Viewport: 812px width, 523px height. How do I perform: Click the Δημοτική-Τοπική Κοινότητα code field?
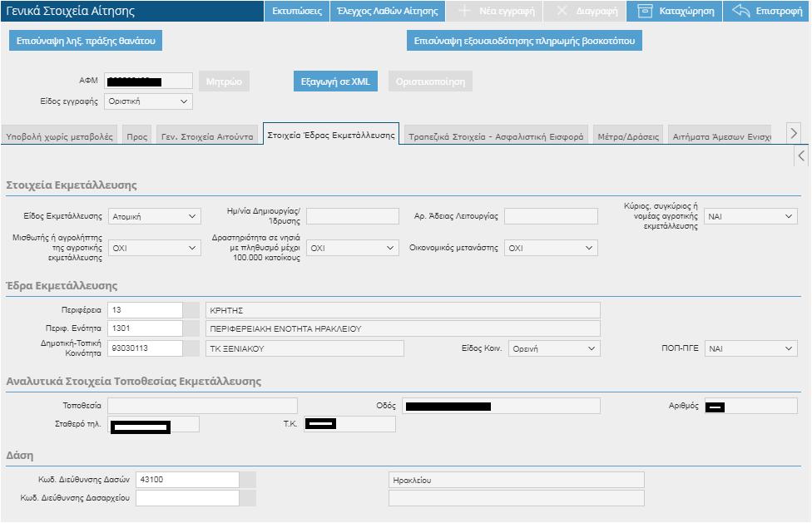145,348
